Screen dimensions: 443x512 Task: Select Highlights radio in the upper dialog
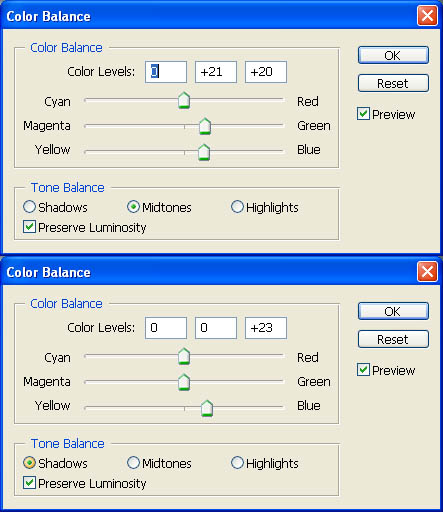click(237, 207)
